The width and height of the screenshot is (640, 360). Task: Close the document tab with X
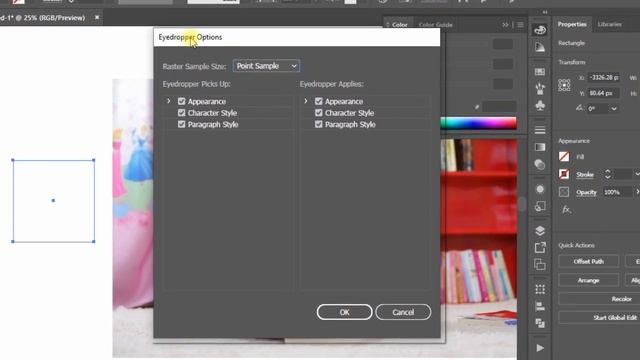pyautogui.click(x=97, y=18)
